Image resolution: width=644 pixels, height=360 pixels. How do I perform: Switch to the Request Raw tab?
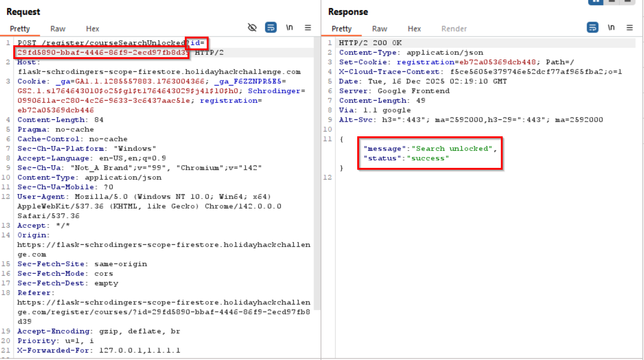[x=58, y=29]
